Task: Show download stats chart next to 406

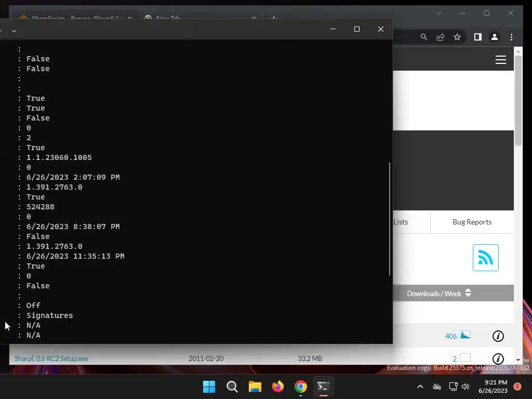Action: pyautogui.click(x=465, y=335)
